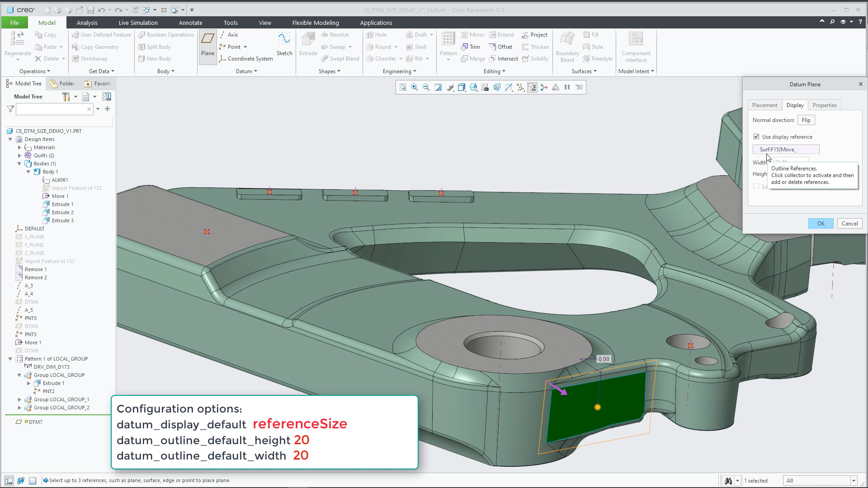Click the Coordinate System tool
The height and width of the screenshot is (488, 868).
246,59
